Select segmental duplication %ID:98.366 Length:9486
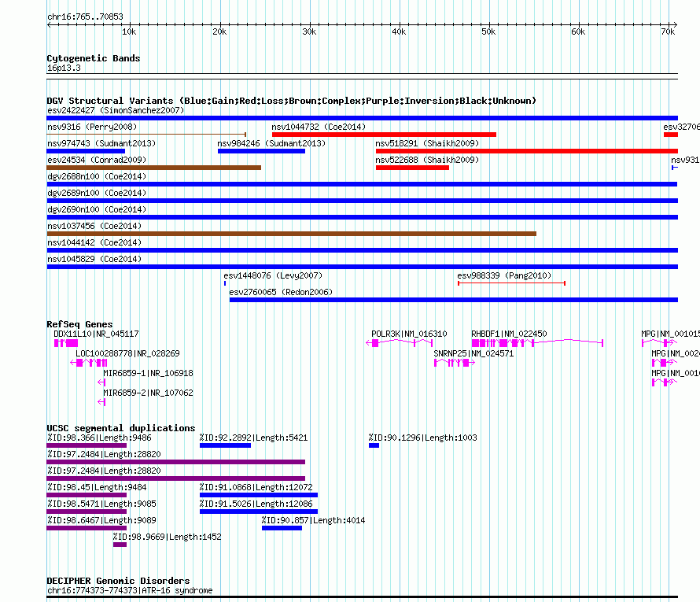Image resolution: width=700 pixels, height=602 pixels. pos(87,445)
